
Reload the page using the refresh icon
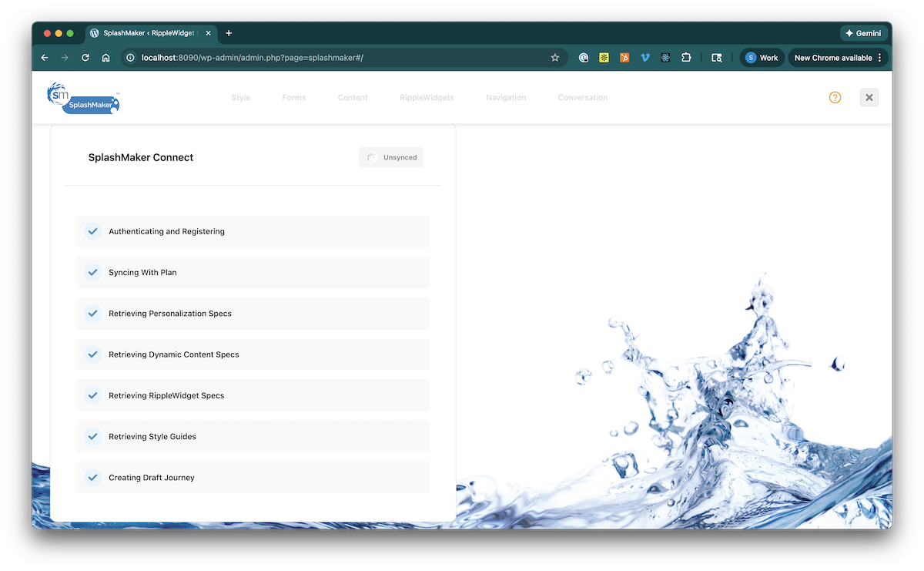(x=85, y=58)
